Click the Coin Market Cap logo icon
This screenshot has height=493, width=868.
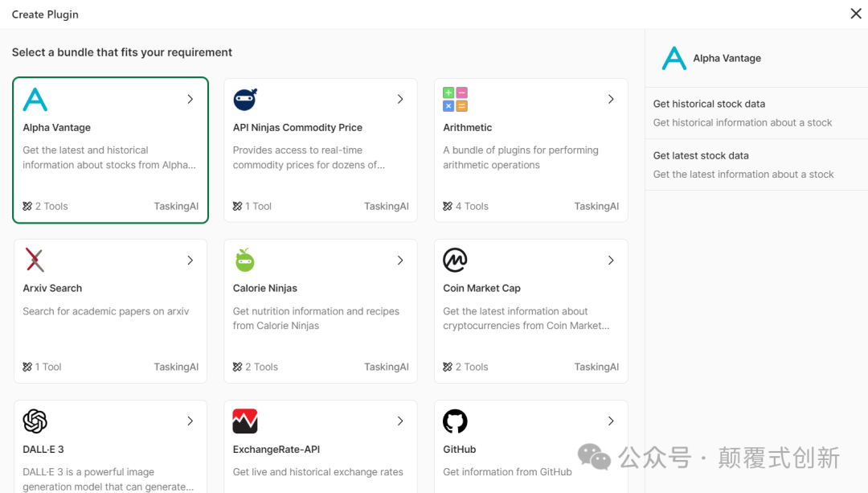(x=455, y=260)
